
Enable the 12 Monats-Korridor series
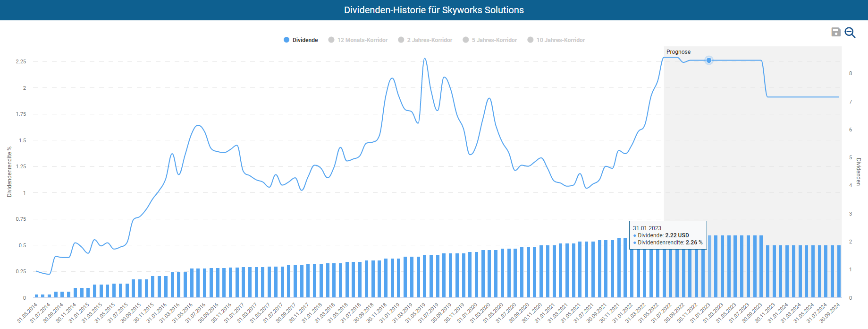[358, 40]
